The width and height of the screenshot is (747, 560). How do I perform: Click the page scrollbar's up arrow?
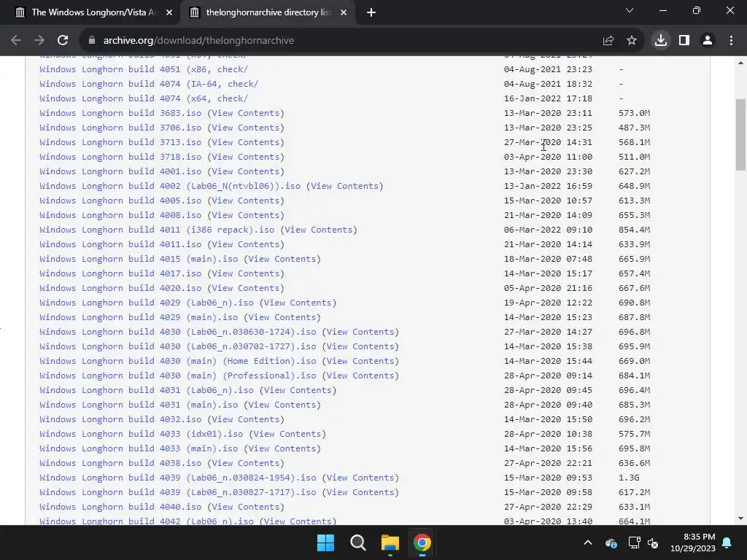click(740, 63)
